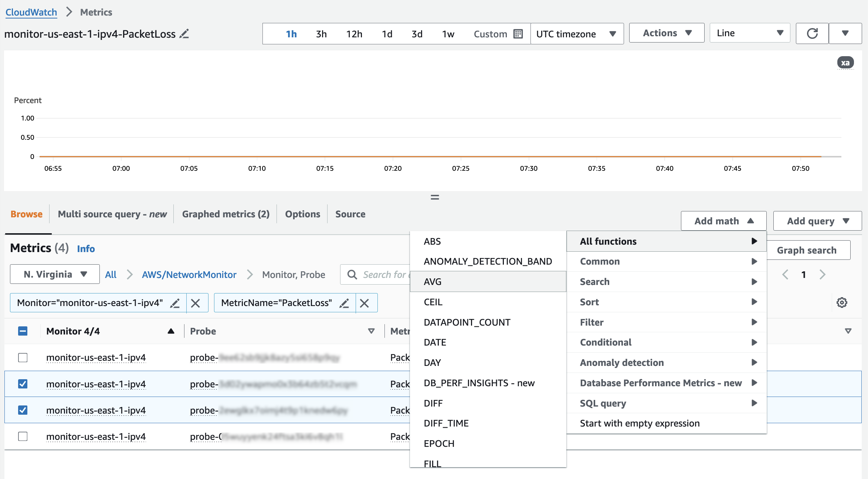The height and width of the screenshot is (479, 868).
Task: Toggle the select-all checkbox in the Monitor header
Action: coord(23,331)
